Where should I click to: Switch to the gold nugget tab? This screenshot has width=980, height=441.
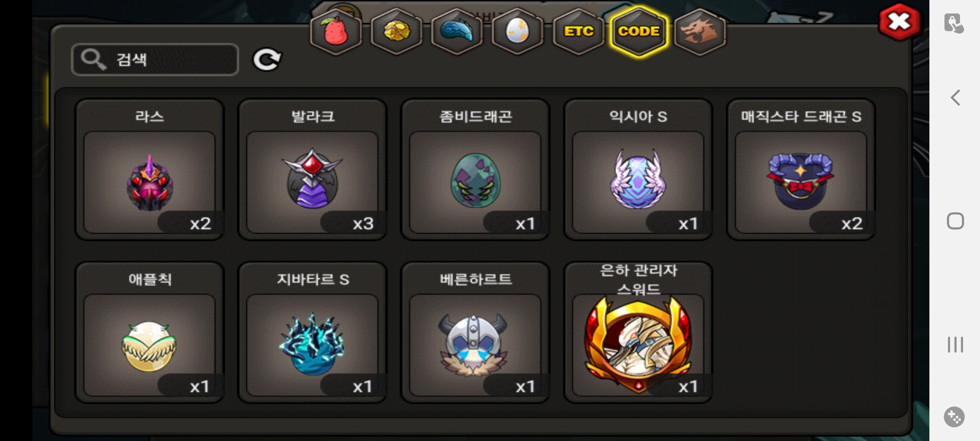point(396,31)
